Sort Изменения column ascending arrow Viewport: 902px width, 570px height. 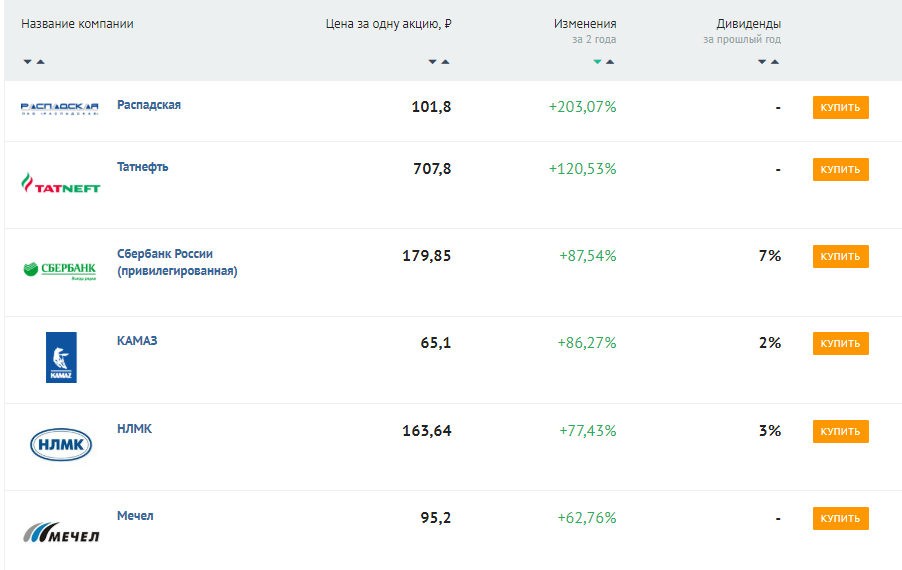pyautogui.click(x=610, y=62)
